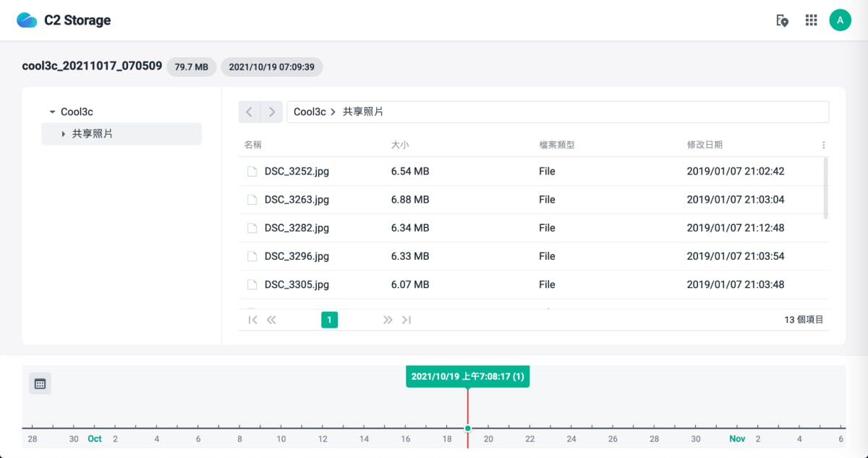The width and height of the screenshot is (868, 458).
Task: Open the column options menu
Action: pos(823,145)
